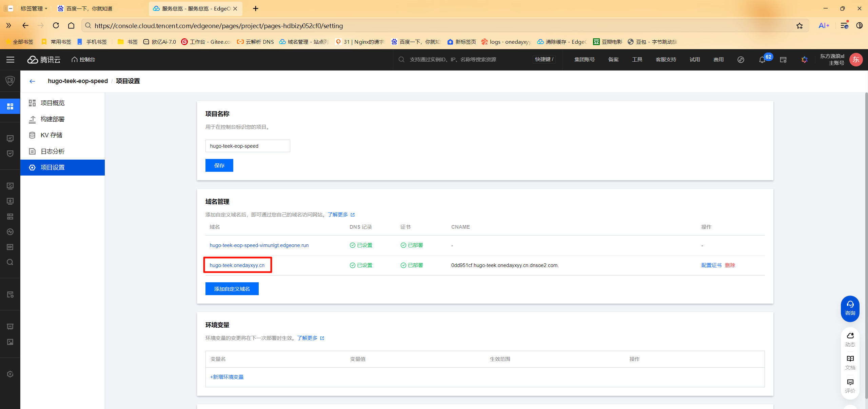Expand the hidden bookmarks sidebar chevron
Screen dimensions: 868x409
coord(9,26)
